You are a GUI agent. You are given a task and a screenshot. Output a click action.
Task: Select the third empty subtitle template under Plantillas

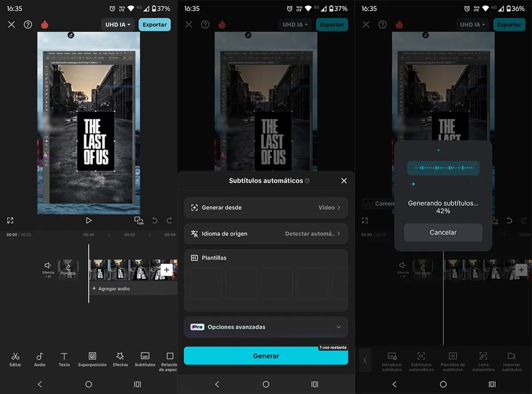click(x=277, y=283)
